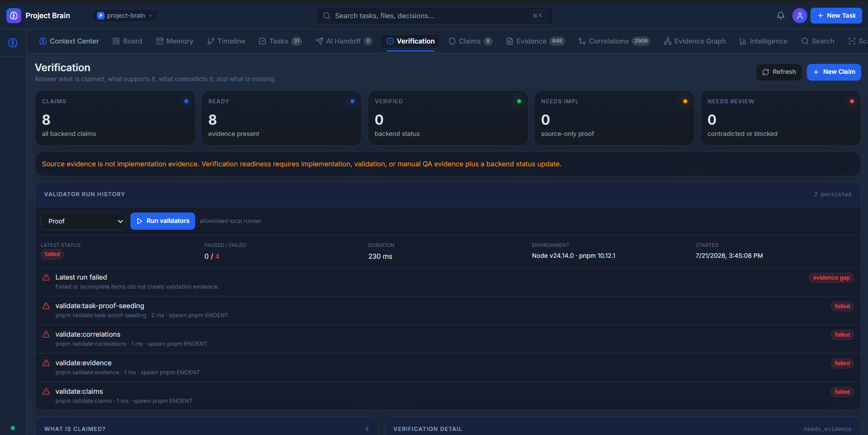Click the warning icon beside validate:claims

click(x=46, y=391)
